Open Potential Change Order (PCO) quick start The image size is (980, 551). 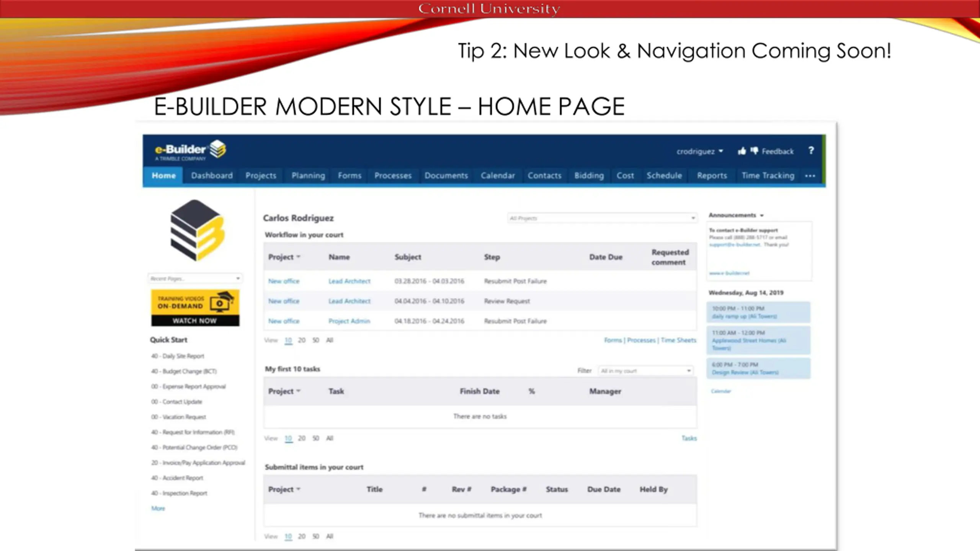point(194,447)
